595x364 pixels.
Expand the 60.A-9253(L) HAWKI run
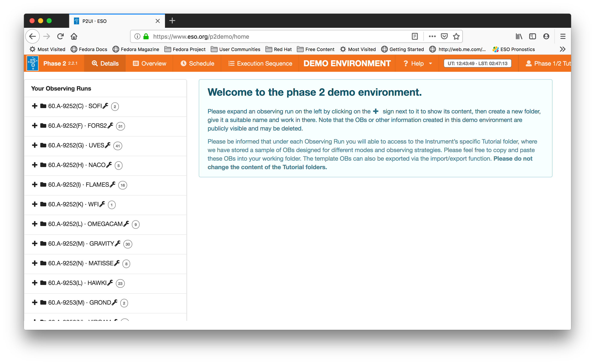tap(35, 283)
